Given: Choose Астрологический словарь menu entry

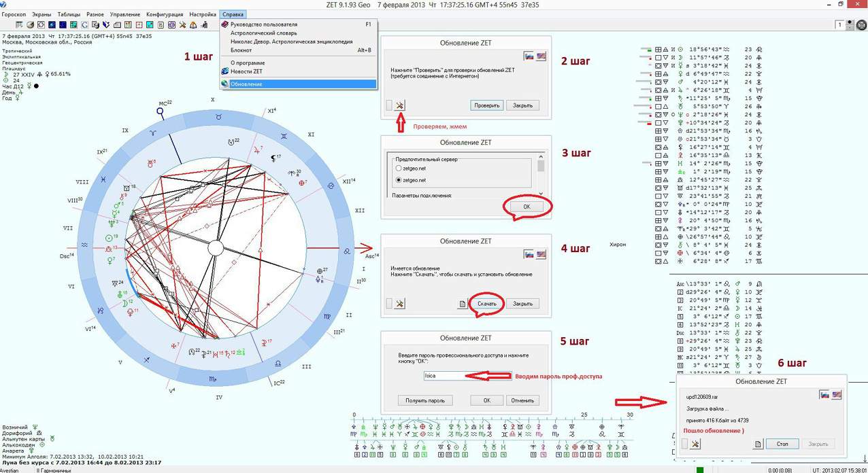Looking at the screenshot, I should click(298, 33).
